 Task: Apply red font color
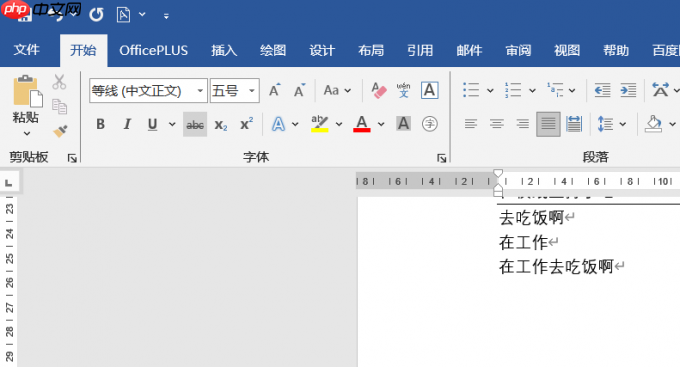pos(362,124)
